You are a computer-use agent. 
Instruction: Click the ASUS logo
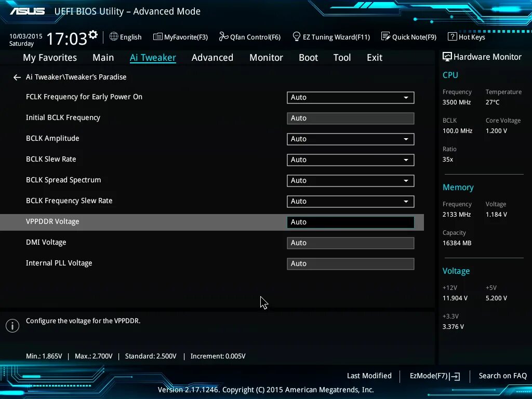click(x=27, y=11)
